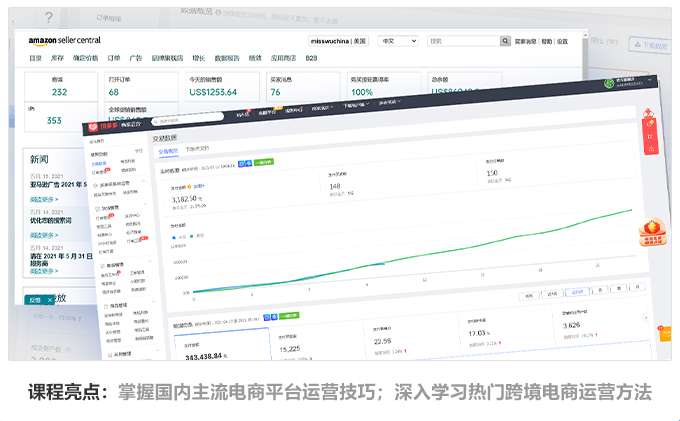Open the 绩效 menu in Amazon

[x=255, y=58]
